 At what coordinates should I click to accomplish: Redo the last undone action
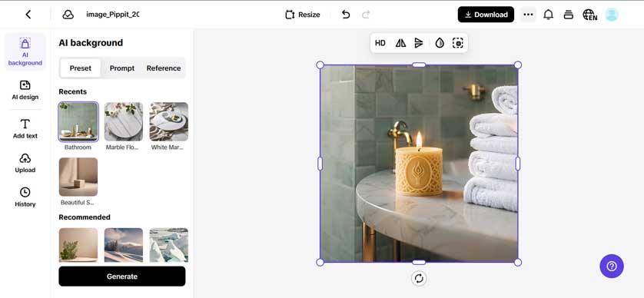[x=366, y=15]
